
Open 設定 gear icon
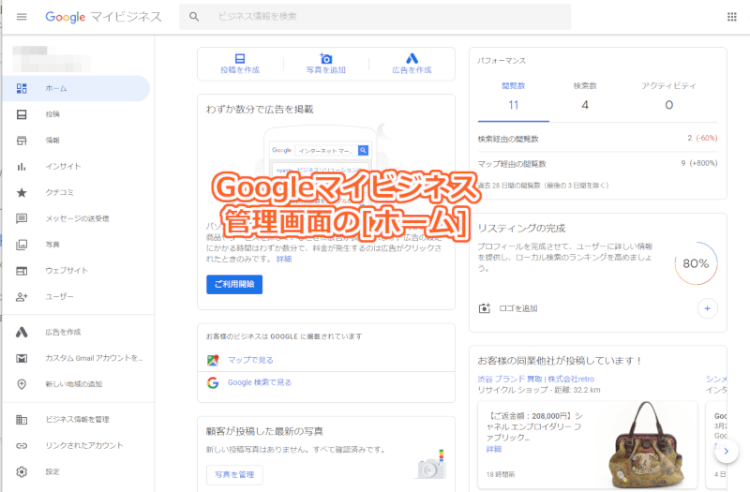22,472
